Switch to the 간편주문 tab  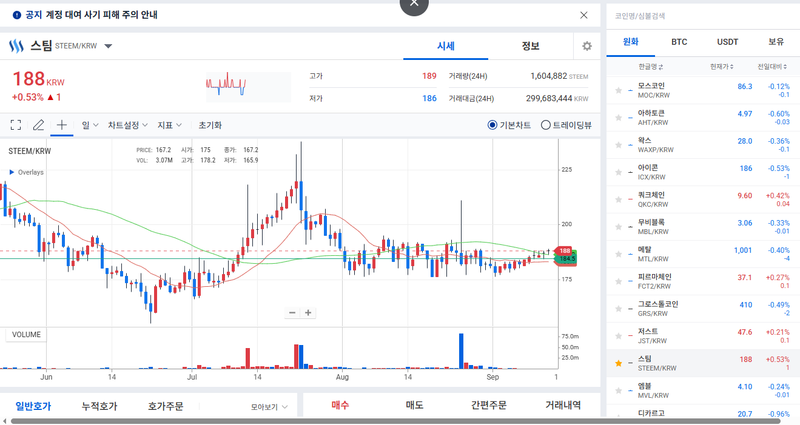[489, 405]
